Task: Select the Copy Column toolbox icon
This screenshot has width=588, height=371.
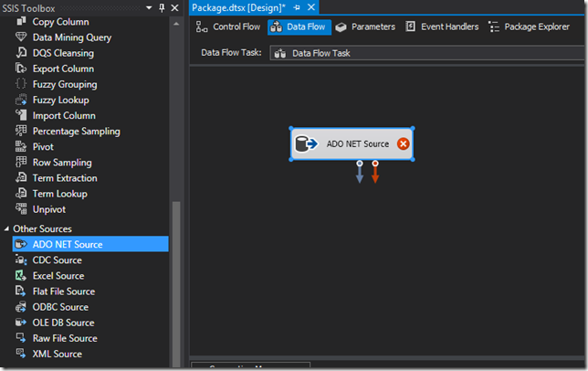Action: tap(21, 21)
